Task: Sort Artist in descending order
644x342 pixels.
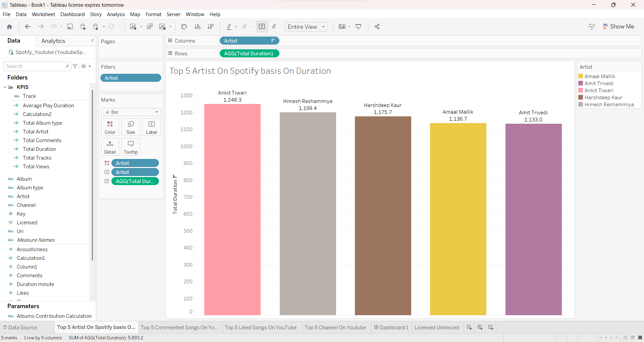Action: pos(211,26)
